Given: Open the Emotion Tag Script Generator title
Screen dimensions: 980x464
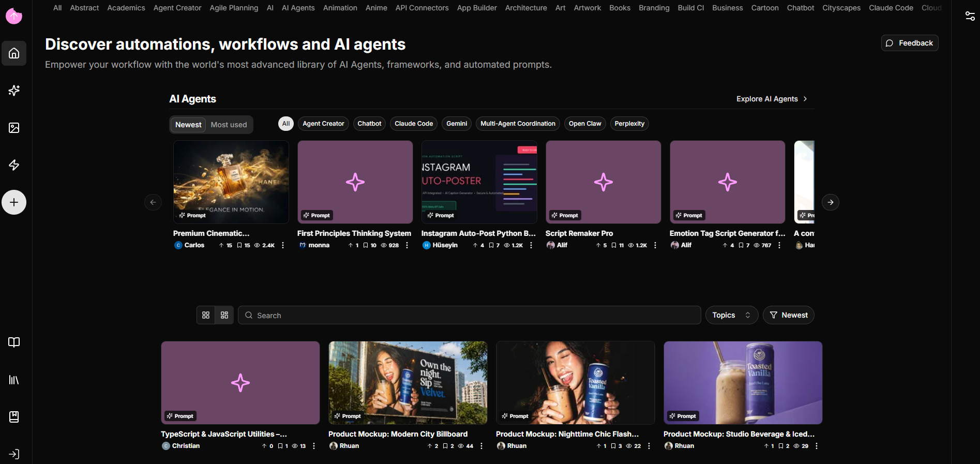Looking at the screenshot, I should click(x=727, y=233).
